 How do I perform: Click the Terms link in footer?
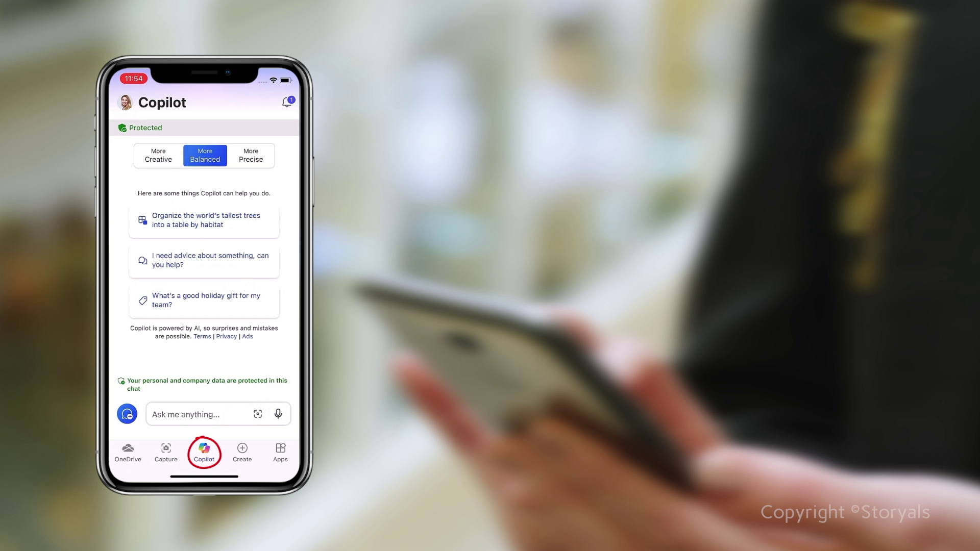[202, 336]
